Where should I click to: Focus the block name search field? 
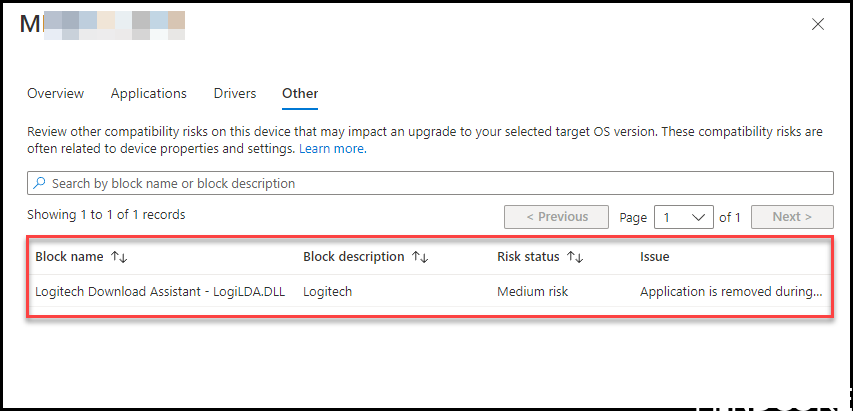tap(430, 183)
